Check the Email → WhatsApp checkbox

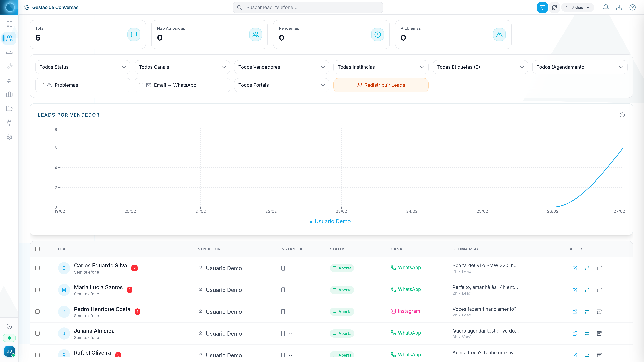pos(141,85)
